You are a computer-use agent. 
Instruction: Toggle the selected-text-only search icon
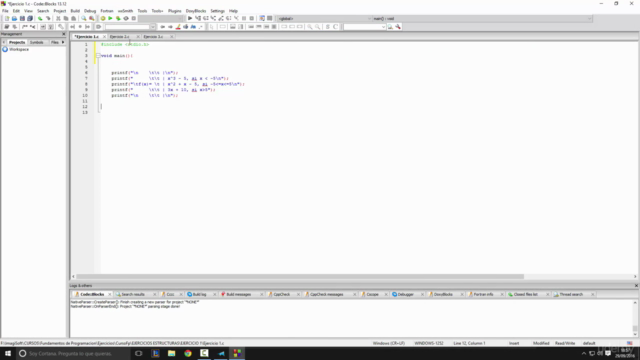(186, 27)
